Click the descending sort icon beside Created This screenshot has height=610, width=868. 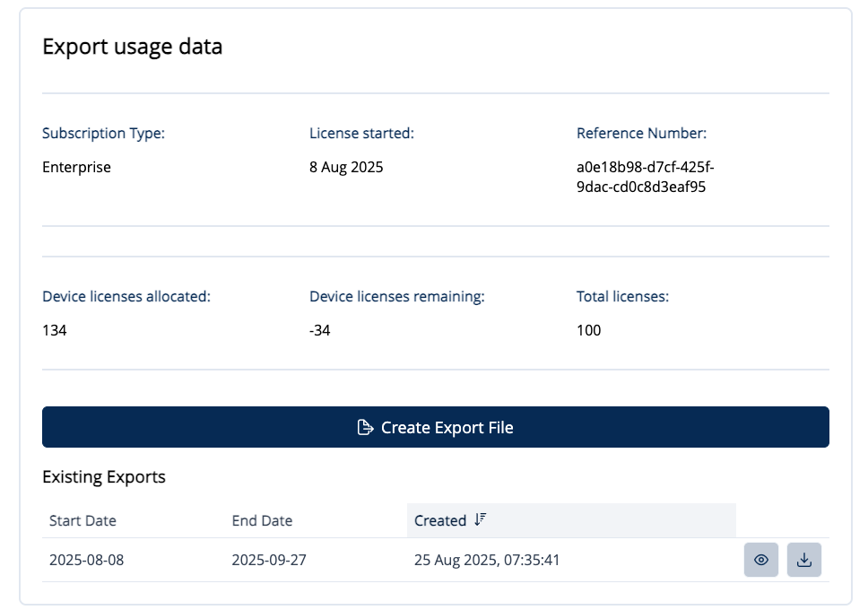(x=480, y=520)
